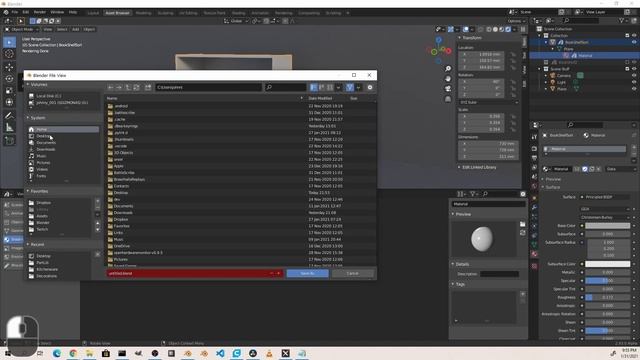Toggle visibility of Camera in outliner
This screenshot has width=640, height=360.
(634, 76)
